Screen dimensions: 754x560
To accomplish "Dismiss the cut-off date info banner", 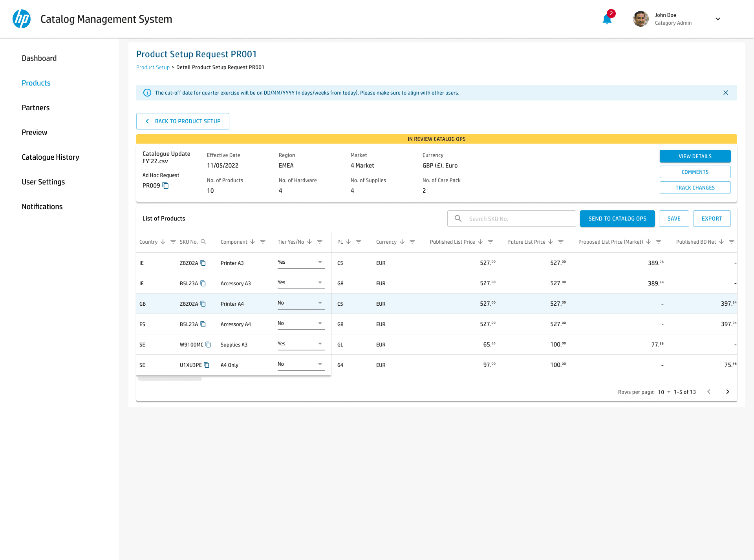I will (726, 93).
